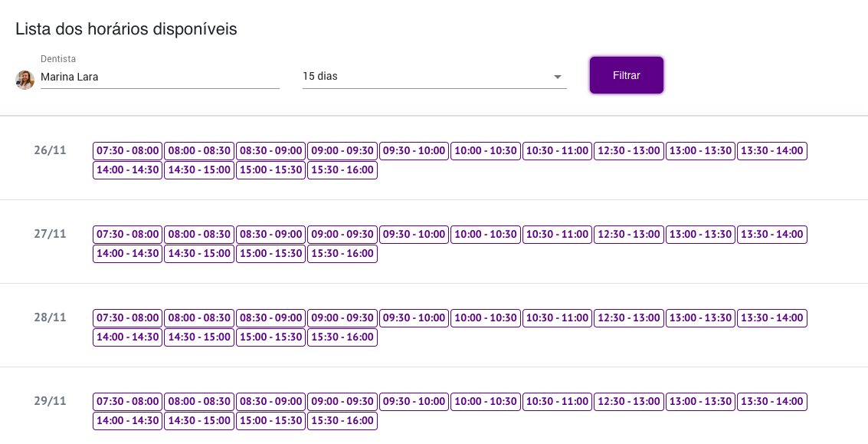This screenshot has width=868, height=444.
Task: Pick 10:30 - 11:00 slot on 29/11
Action: click(557, 402)
